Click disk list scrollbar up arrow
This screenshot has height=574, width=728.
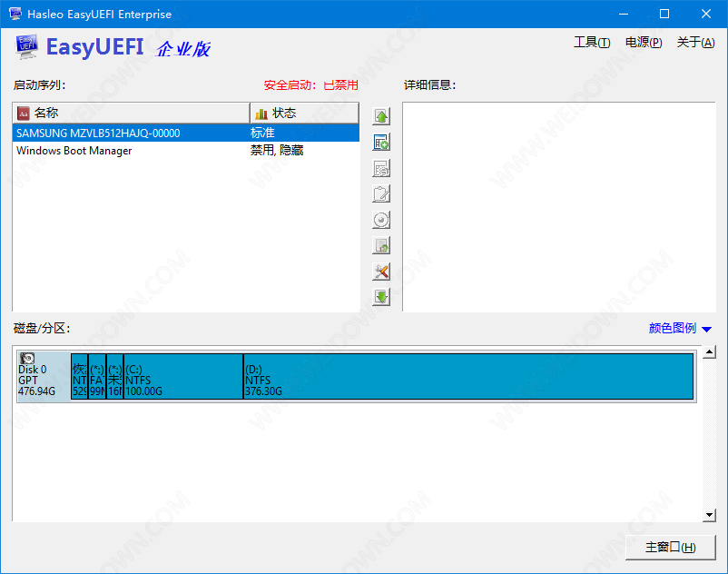tap(709, 352)
